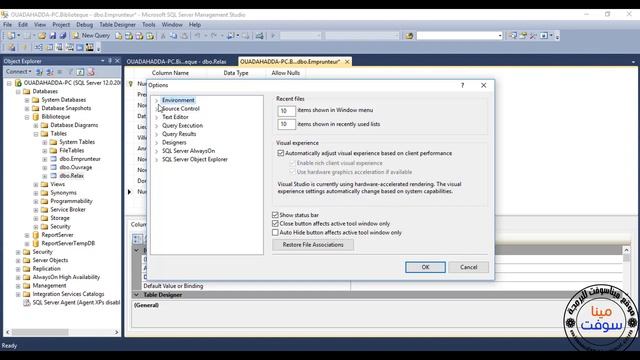Click Object Explorer horizontal scrollbar right arrow
This screenshot has height=360, width=640.
pyautogui.click(x=116, y=332)
